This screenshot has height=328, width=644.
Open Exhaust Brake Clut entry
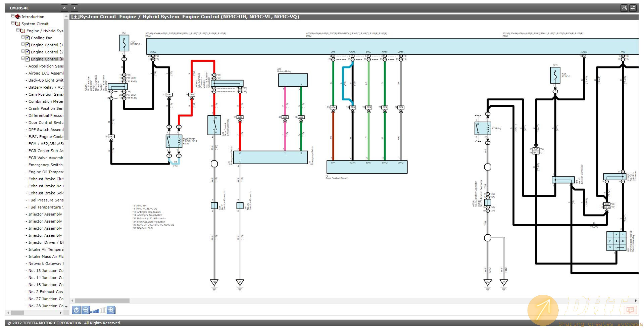click(46, 179)
